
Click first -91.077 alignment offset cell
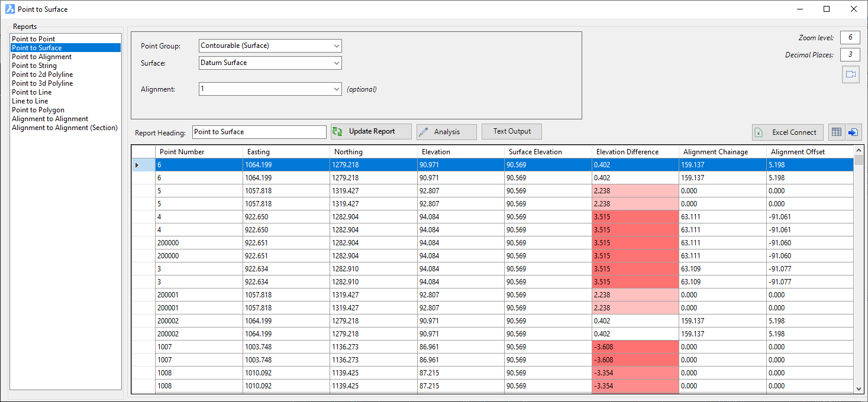(x=810, y=269)
